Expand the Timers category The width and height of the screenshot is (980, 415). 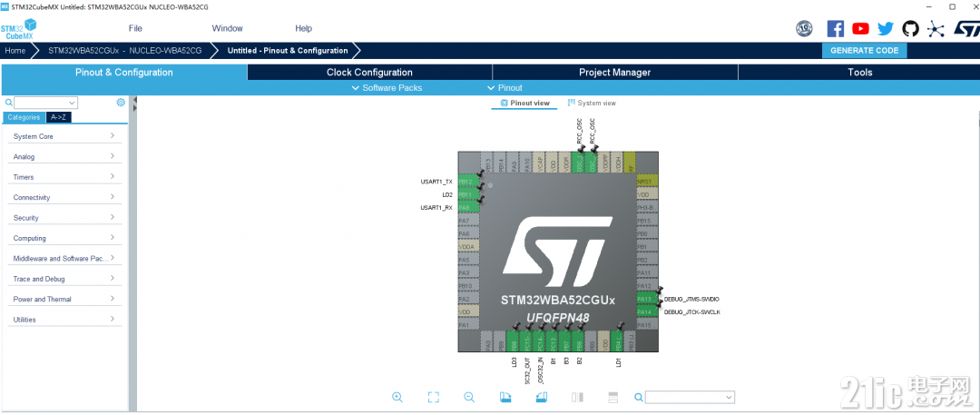pos(64,176)
